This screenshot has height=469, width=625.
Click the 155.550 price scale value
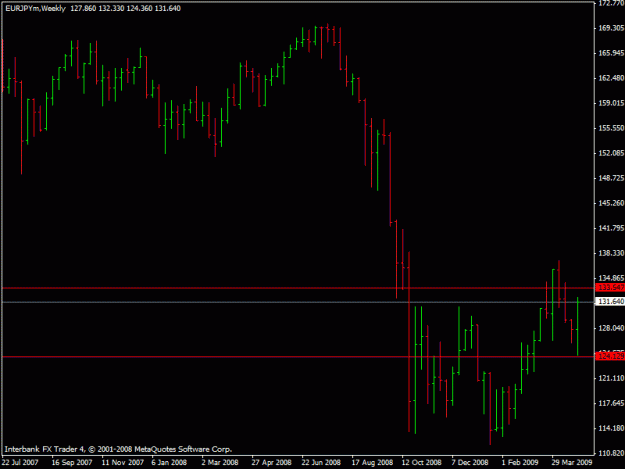pos(611,128)
